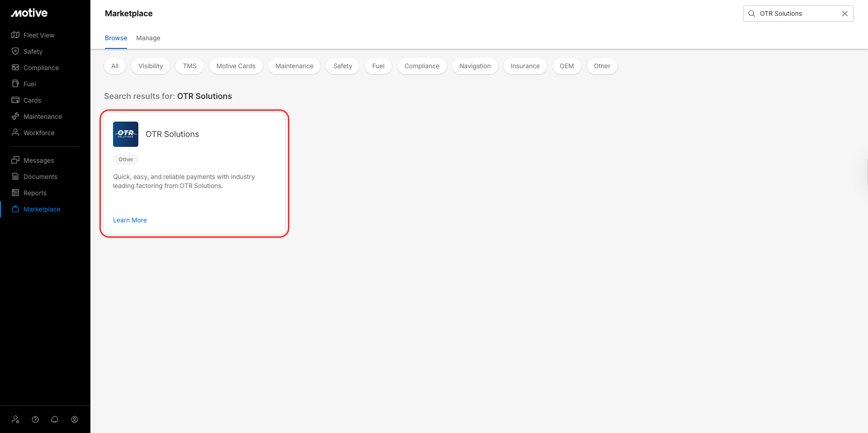Screen dimensions: 868x433
Task: Filter by Motive Cards category
Action: tap(236, 66)
